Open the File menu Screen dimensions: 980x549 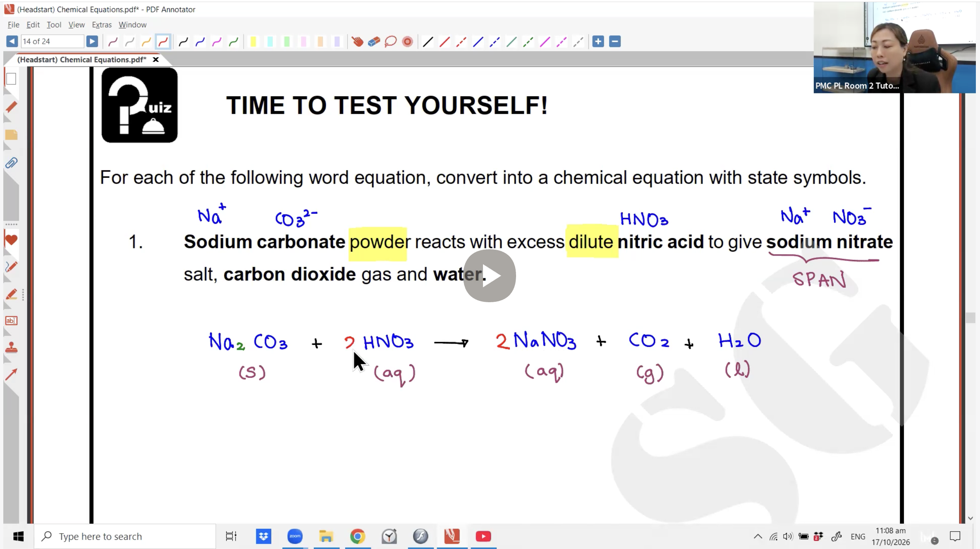click(x=13, y=25)
